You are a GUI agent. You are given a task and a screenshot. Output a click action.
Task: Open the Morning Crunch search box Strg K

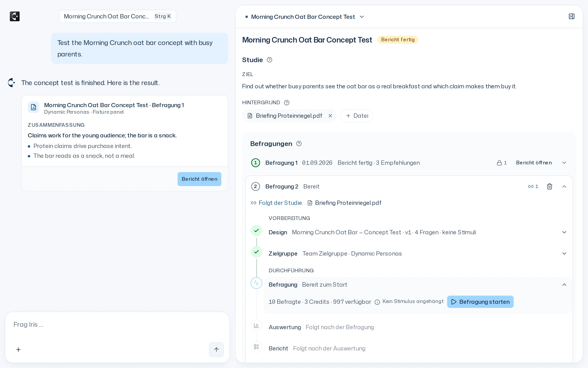click(x=117, y=16)
